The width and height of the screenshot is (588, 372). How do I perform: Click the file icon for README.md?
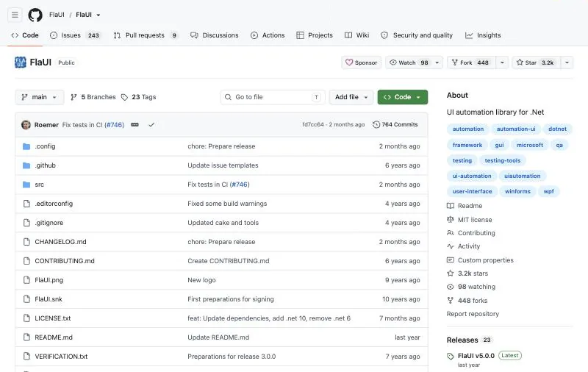[26, 337]
